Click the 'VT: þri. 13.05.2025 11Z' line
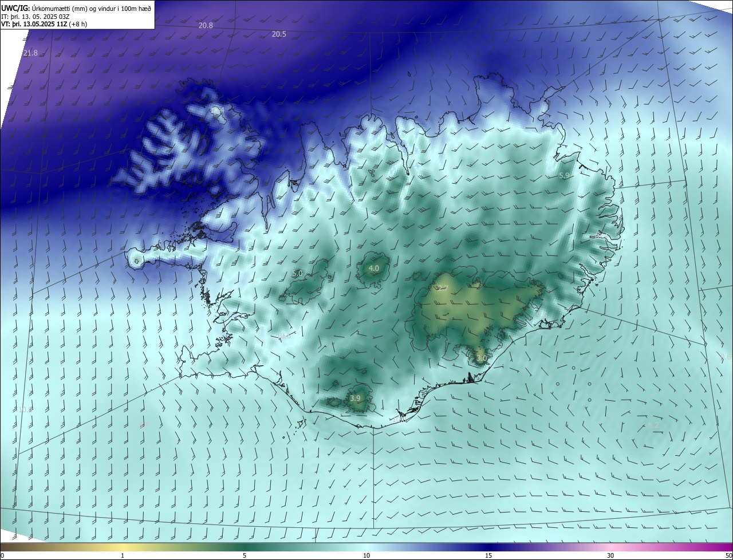This screenshot has height=560, width=733. click(x=44, y=24)
